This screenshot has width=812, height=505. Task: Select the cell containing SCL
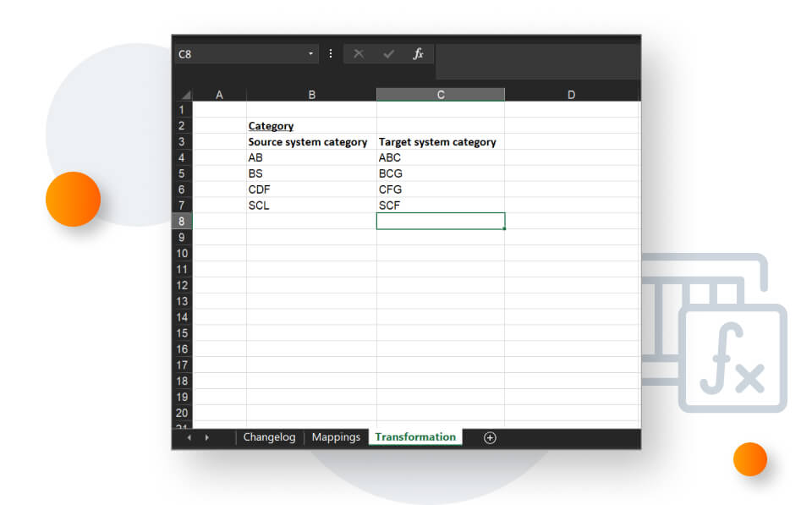pos(259,206)
